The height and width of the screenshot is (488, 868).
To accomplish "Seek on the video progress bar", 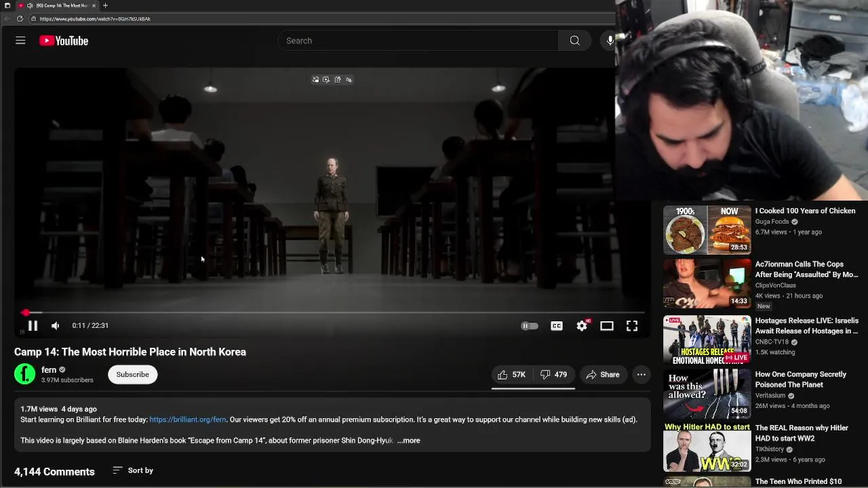I will pyautogui.click(x=332, y=312).
